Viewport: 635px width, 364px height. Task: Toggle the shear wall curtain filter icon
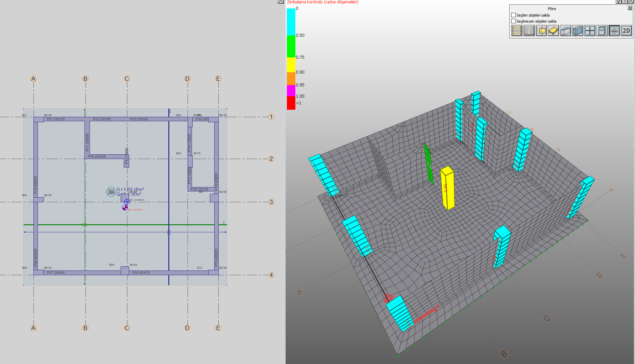[x=529, y=31]
